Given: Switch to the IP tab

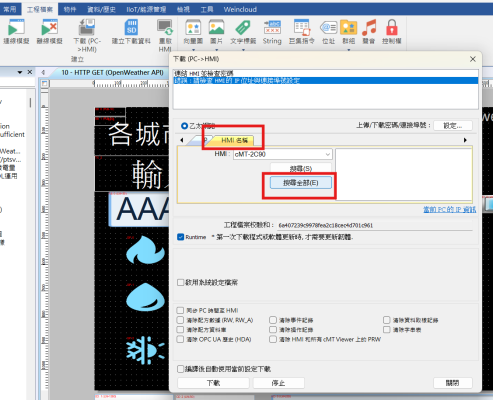Looking at the screenshot, I should [199, 140].
